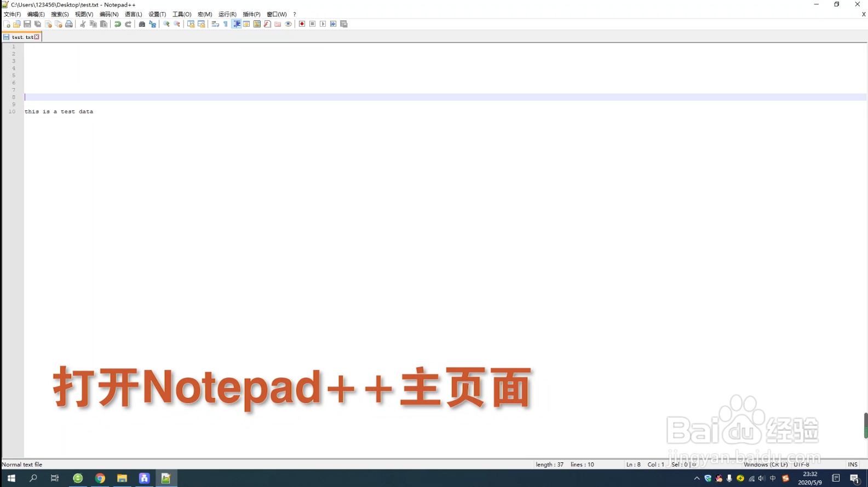This screenshot has height=487, width=868.
Task: Play back the recorded macro
Action: [x=323, y=24]
